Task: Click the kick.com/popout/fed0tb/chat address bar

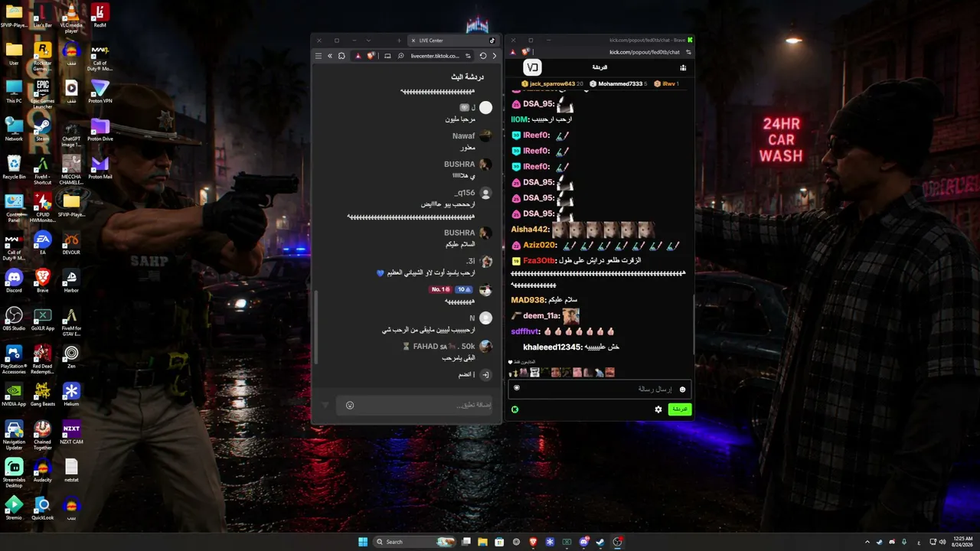Action: pos(645,52)
